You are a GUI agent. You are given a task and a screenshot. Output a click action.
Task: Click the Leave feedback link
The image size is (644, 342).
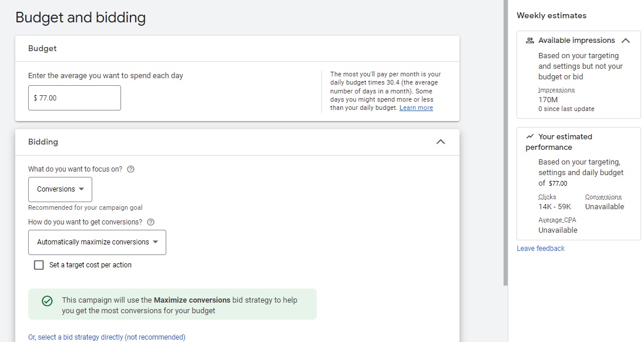click(x=541, y=249)
